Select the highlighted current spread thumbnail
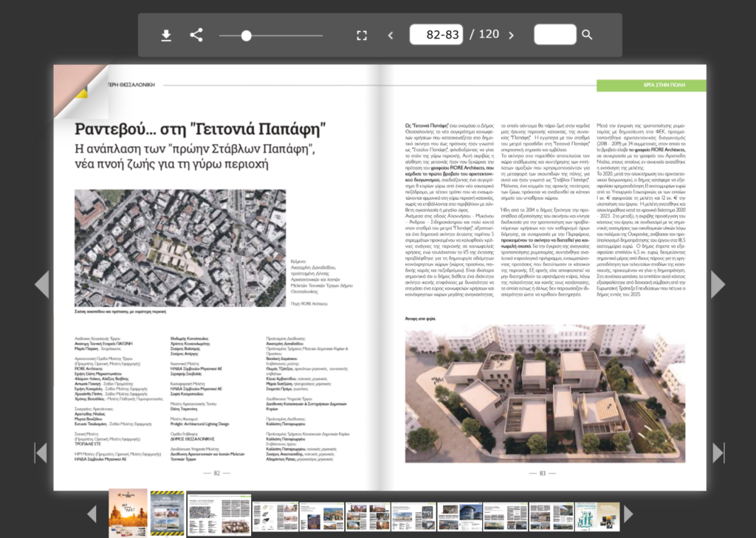This screenshot has width=756, height=538. click(x=219, y=514)
